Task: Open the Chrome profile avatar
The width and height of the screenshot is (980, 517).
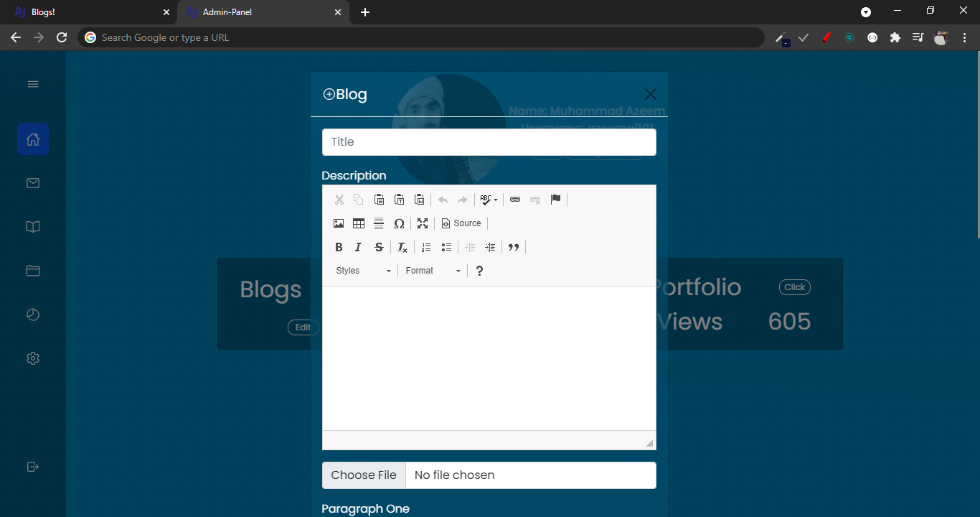Action: (941, 37)
